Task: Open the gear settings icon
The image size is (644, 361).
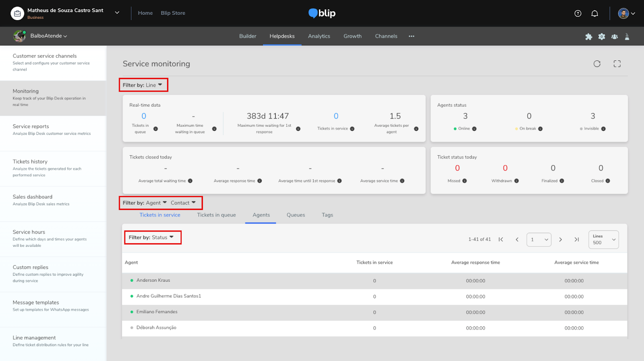Action: pos(601,37)
